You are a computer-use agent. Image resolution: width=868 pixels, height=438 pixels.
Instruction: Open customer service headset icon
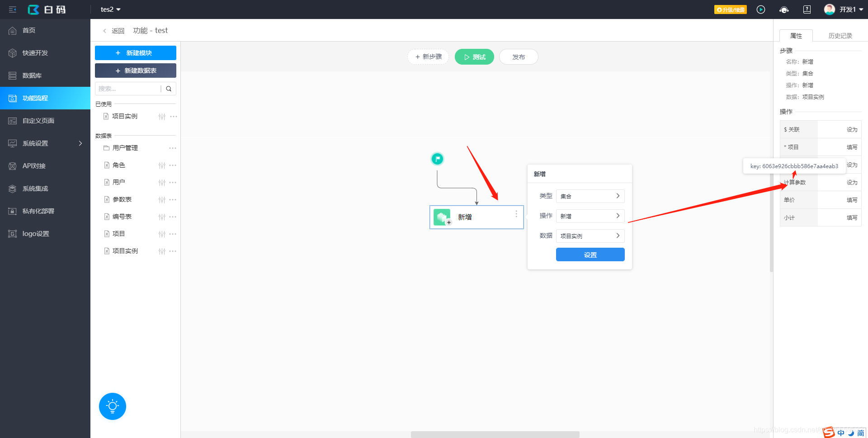click(784, 9)
